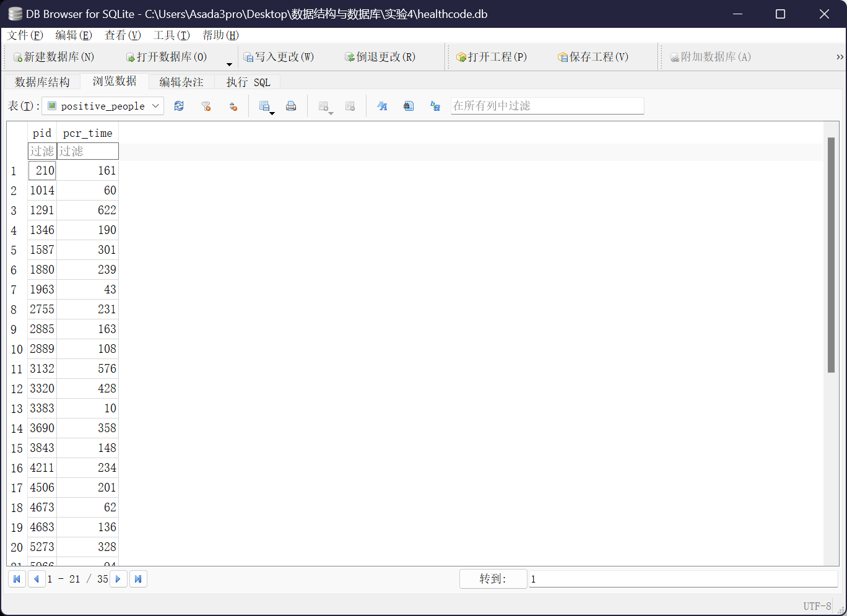Clear all filters icon
847x616 pixels.
click(x=206, y=106)
